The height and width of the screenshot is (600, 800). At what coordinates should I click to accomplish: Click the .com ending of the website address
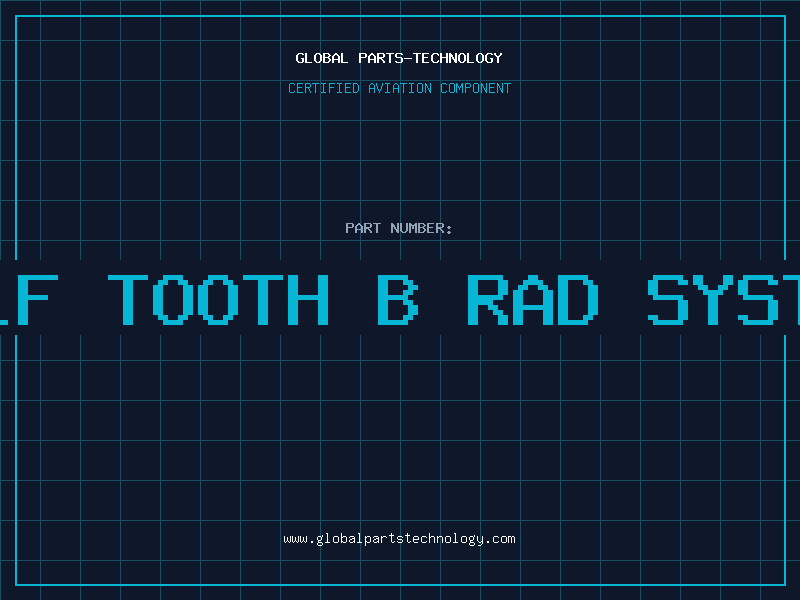point(500,539)
